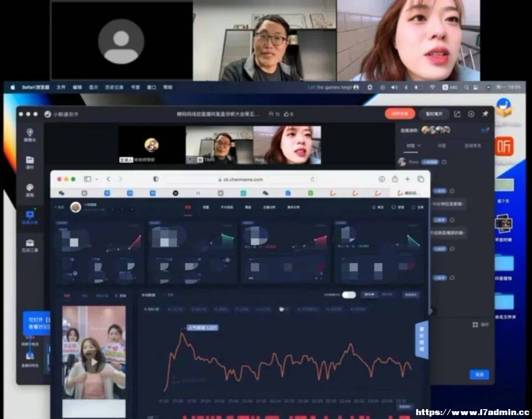Switch the ABC input source in menu bar
Screen dimensions: 532x419
point(450,88)
